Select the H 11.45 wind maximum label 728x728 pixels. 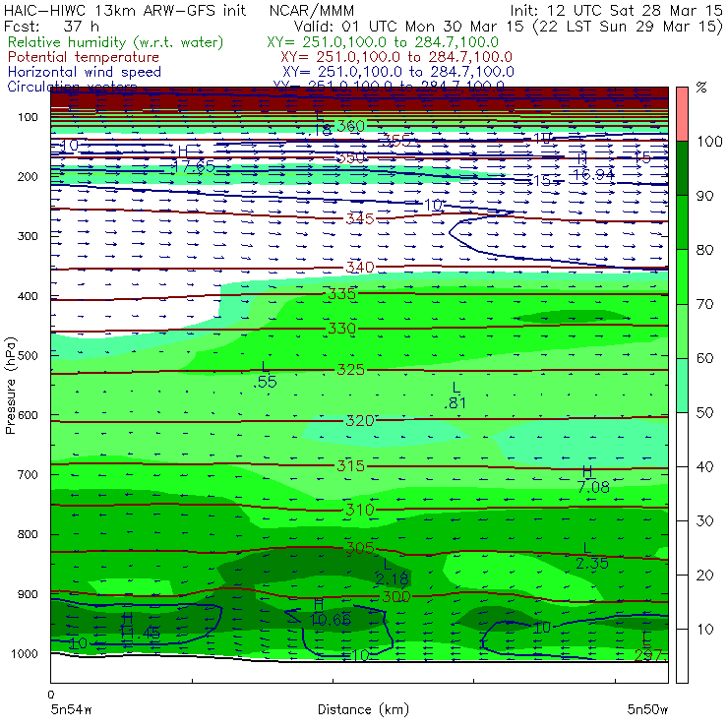point(140,626)
